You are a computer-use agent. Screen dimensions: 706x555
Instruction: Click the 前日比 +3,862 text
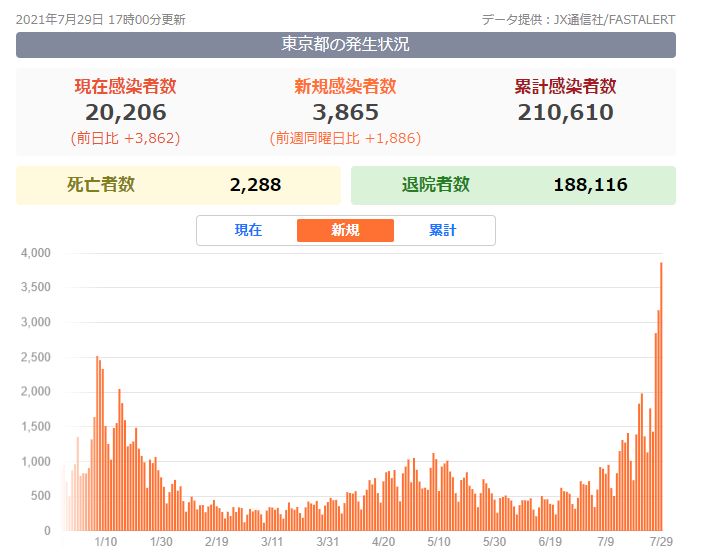tap(126, 138)
